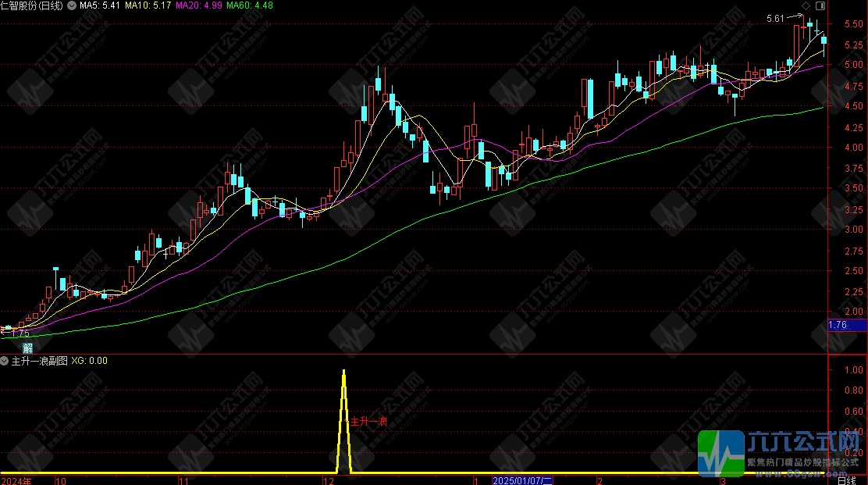Click the 日线 period selector at bottom right
Viewport: 868px width, 485px height.
[x=847, y=480]
